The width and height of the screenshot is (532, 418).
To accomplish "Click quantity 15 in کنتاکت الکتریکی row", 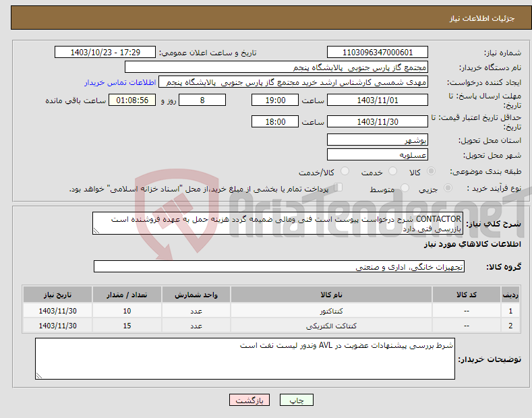I will coord(127,326).
